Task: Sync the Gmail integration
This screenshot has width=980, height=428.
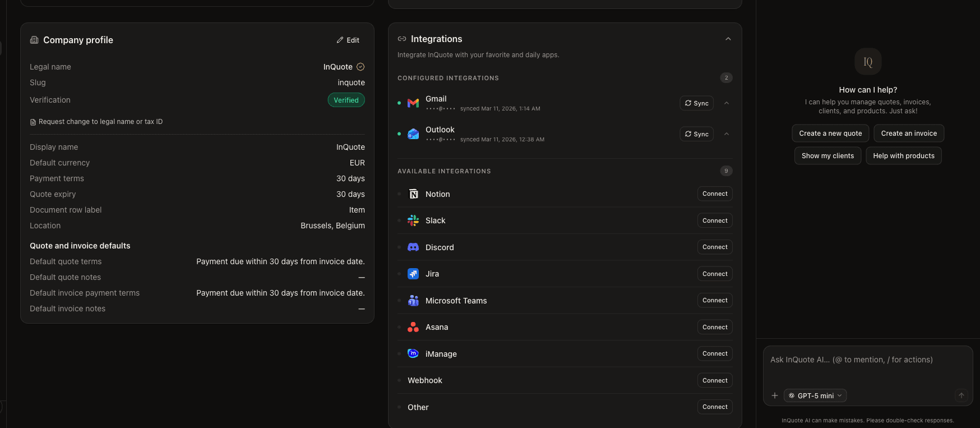Action: (696, 103)
